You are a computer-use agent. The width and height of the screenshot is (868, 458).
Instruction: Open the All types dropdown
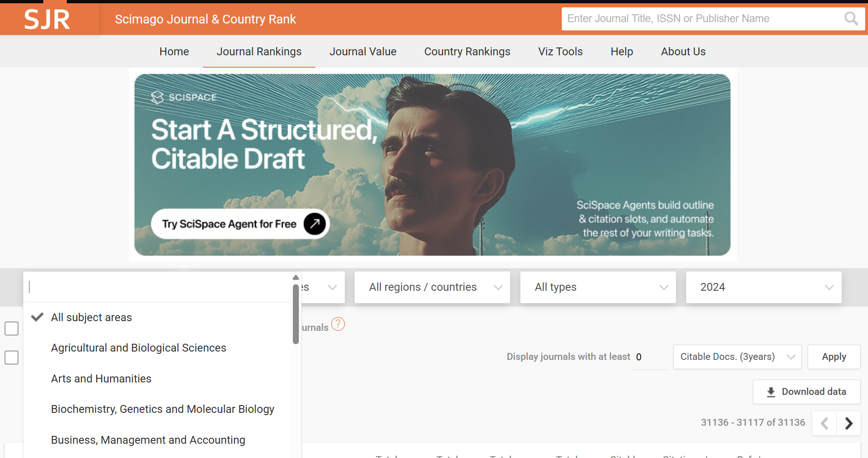point(598,287)
